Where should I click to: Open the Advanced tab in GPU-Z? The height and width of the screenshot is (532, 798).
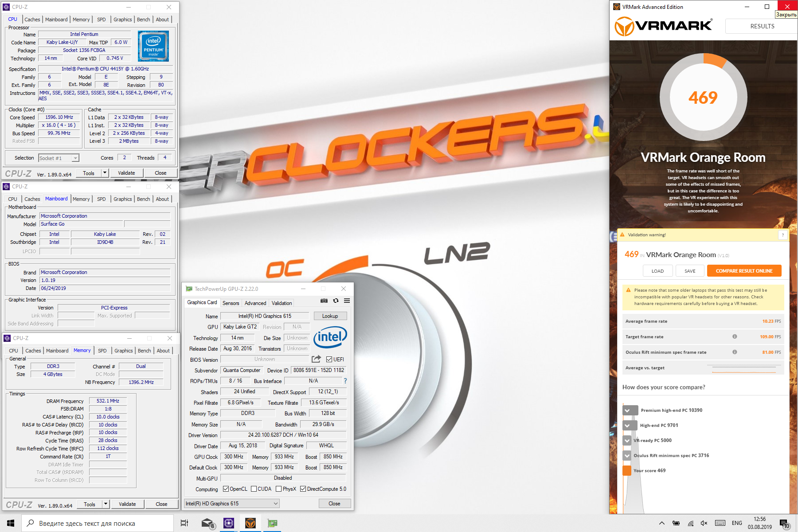click(255, 303)
